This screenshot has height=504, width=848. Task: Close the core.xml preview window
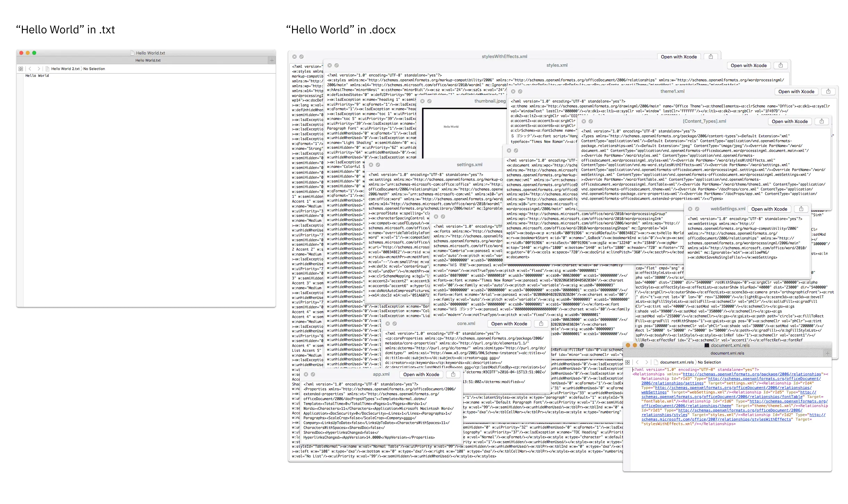tap(388, 324)
